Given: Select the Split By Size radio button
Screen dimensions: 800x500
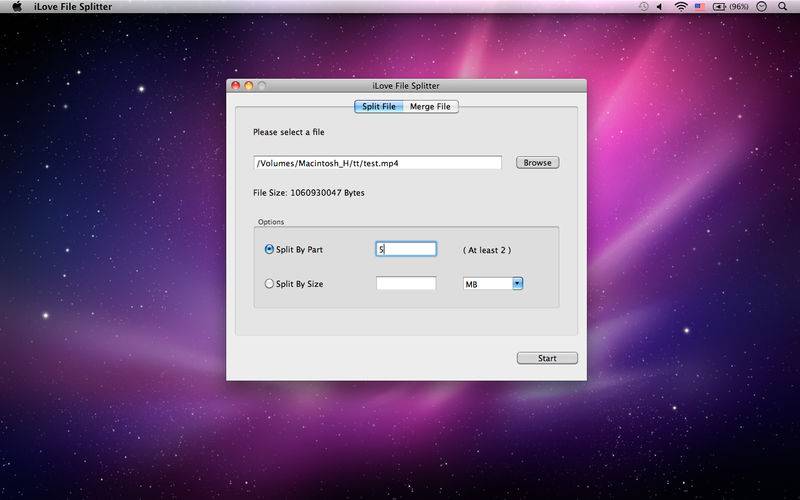Looking at the screenshot, I should click(x=269, y=284).
